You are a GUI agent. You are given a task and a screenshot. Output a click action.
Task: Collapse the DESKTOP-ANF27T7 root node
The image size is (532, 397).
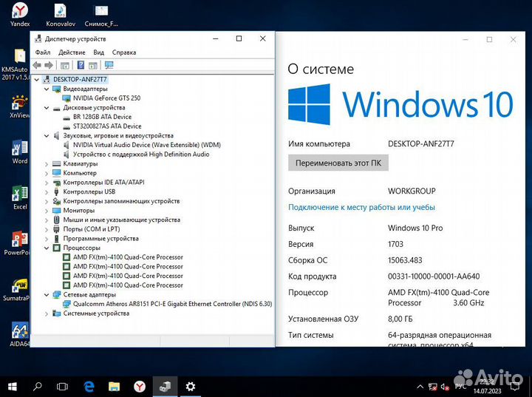pos(37,79)
